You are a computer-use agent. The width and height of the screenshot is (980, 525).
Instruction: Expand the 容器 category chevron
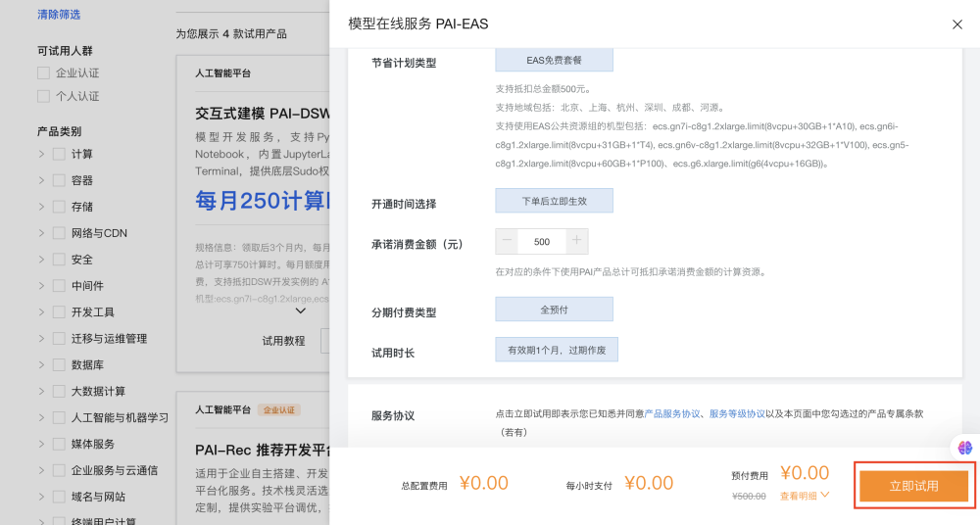click(x=41, y=180)
